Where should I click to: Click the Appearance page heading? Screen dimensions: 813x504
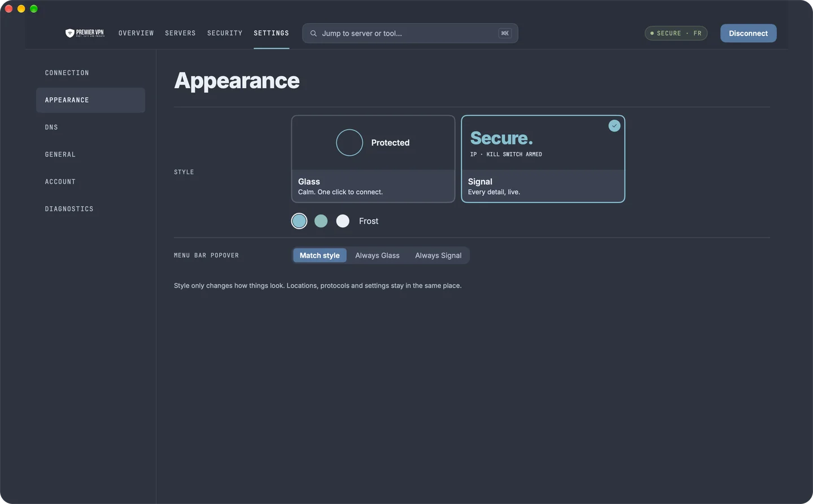coord(237,81)
